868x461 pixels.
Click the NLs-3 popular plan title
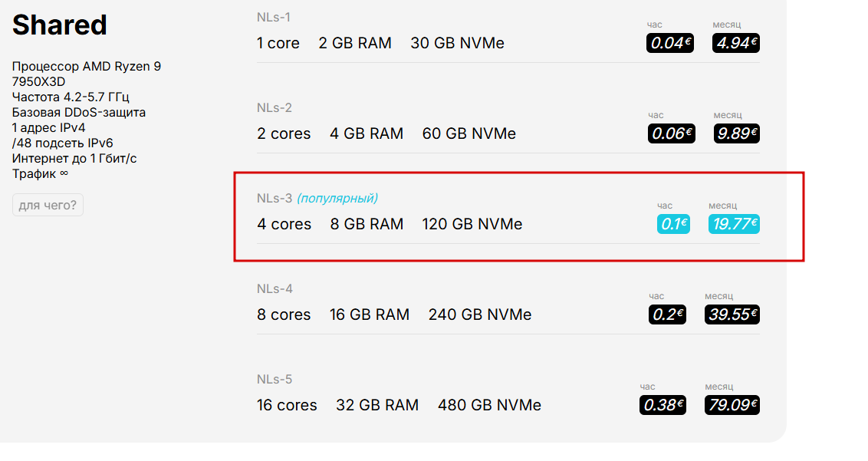click(x=317, y=198)
